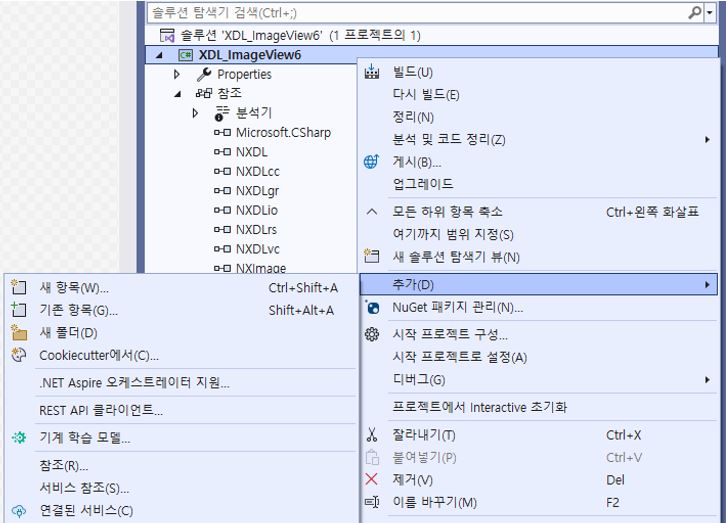This screenshot has height=523, width=726.
Task: Click the 참조 references icon
Action: tap(204, 93)
